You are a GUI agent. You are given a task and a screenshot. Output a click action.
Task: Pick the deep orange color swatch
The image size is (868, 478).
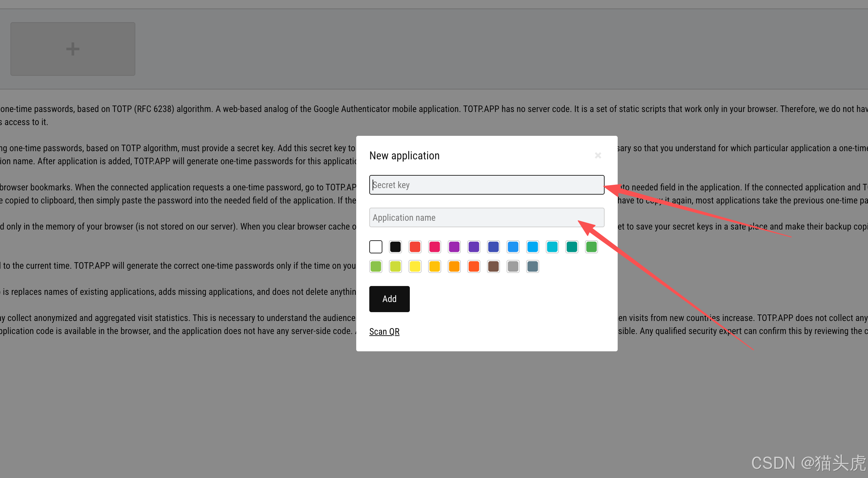[474, 266]
